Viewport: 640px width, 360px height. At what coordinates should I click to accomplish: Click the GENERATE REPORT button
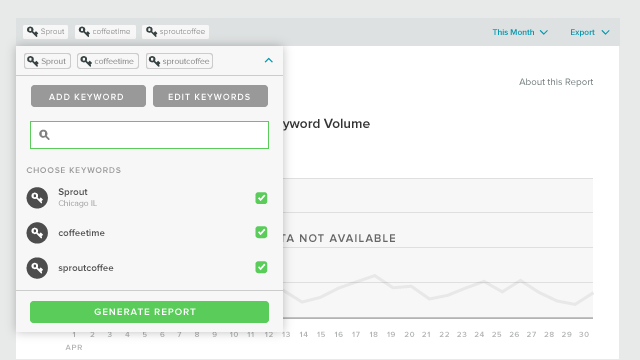pyautogui.click(x=149, y=312)
